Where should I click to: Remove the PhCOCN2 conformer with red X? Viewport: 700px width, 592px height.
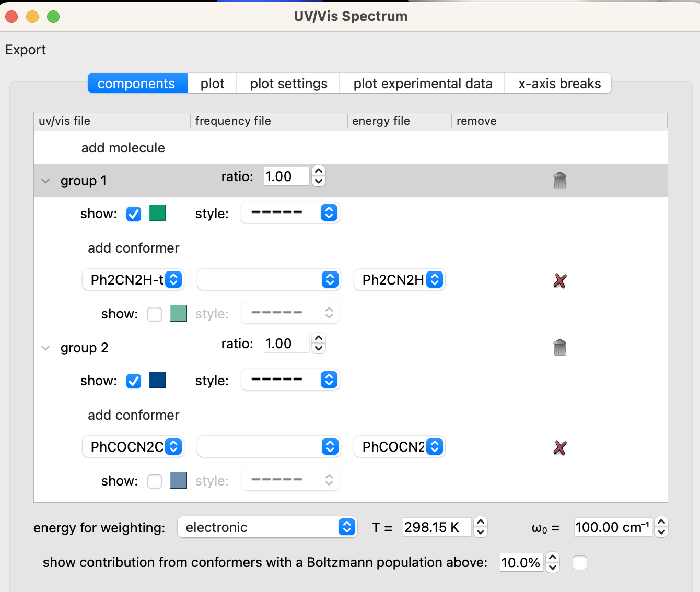pos(559,448)
